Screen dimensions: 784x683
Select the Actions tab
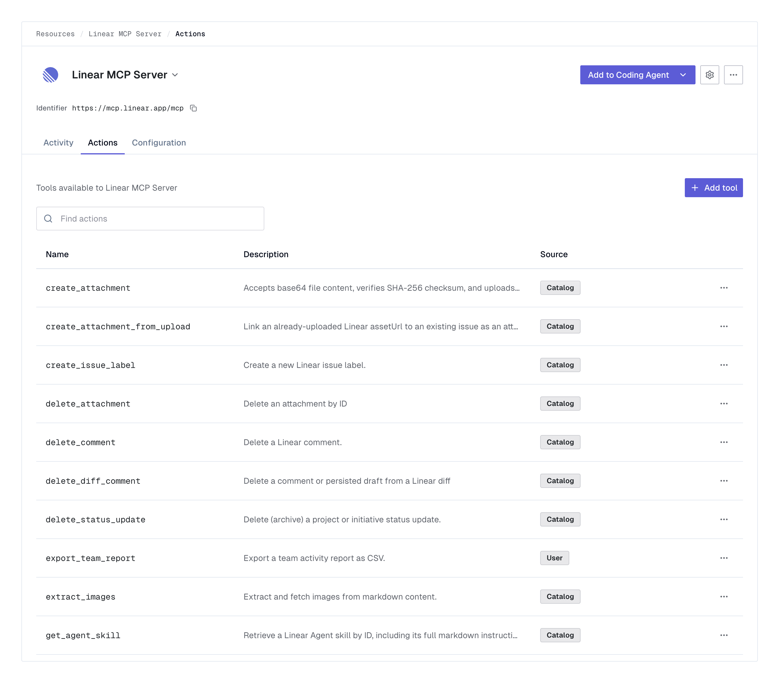tap(102, 143)
